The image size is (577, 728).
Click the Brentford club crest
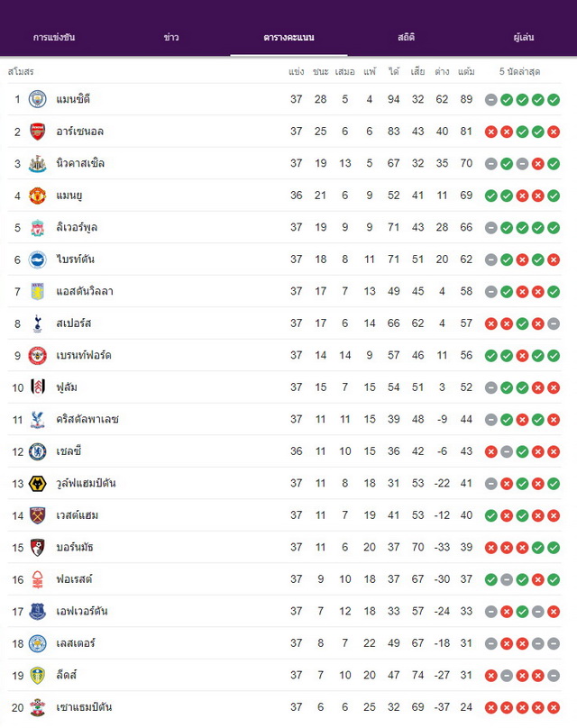coord(37,356)
